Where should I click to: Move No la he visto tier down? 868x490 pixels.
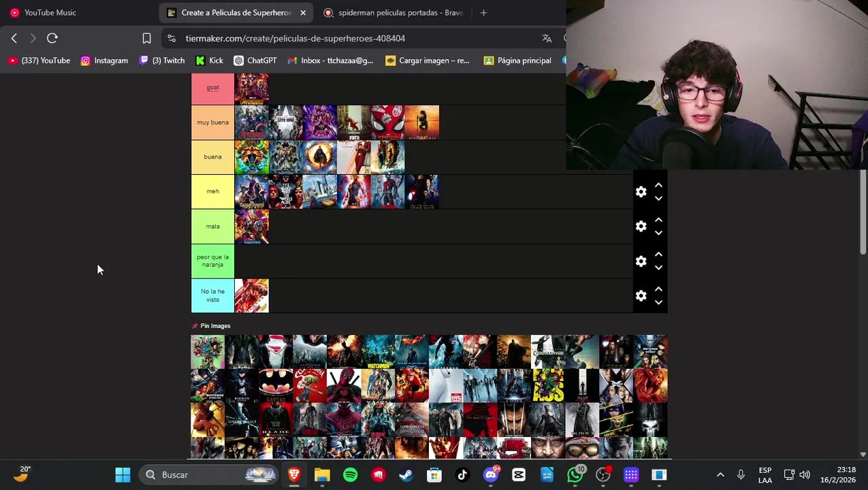658,303
